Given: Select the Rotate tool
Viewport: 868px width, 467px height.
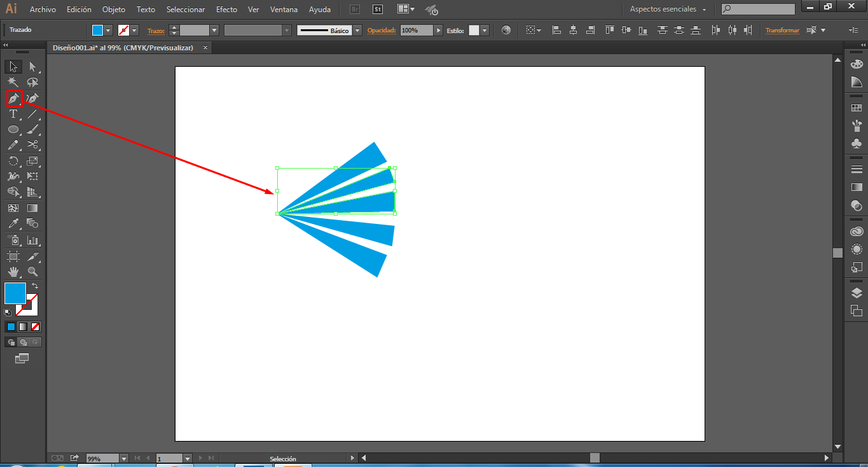Looking at the screenshot, I should click(13, 161).
